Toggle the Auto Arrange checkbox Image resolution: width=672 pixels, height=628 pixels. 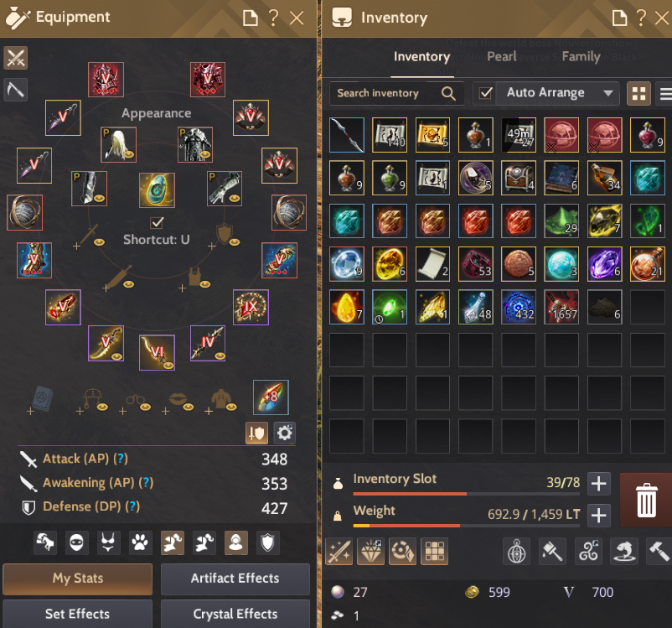(x=486, y=93)
